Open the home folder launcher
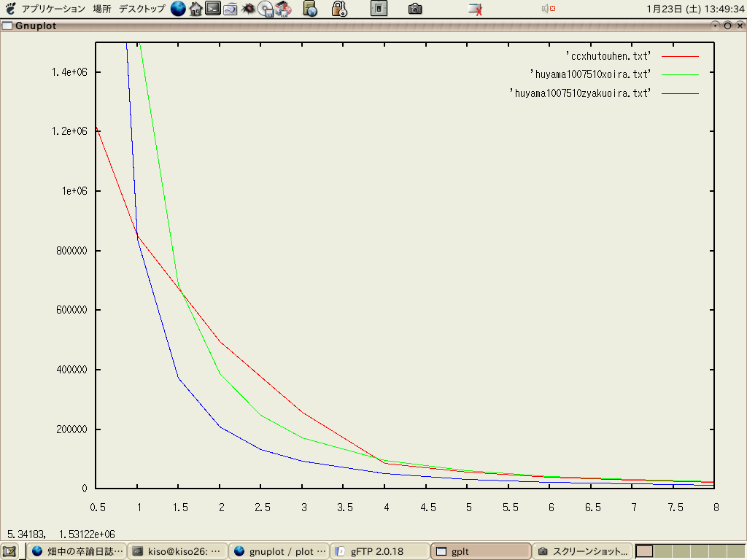This screenshot has width=747, height=560. coord(196,9)
